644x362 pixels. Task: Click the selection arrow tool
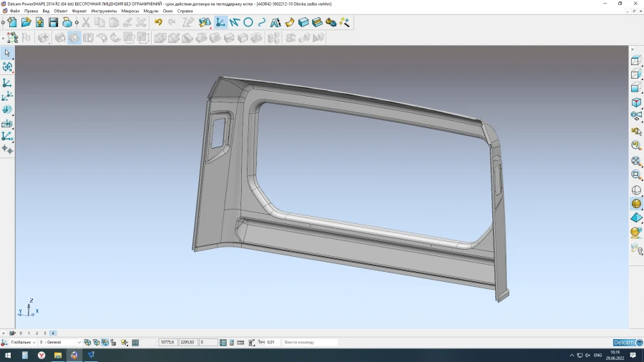[x=7, y=53]
